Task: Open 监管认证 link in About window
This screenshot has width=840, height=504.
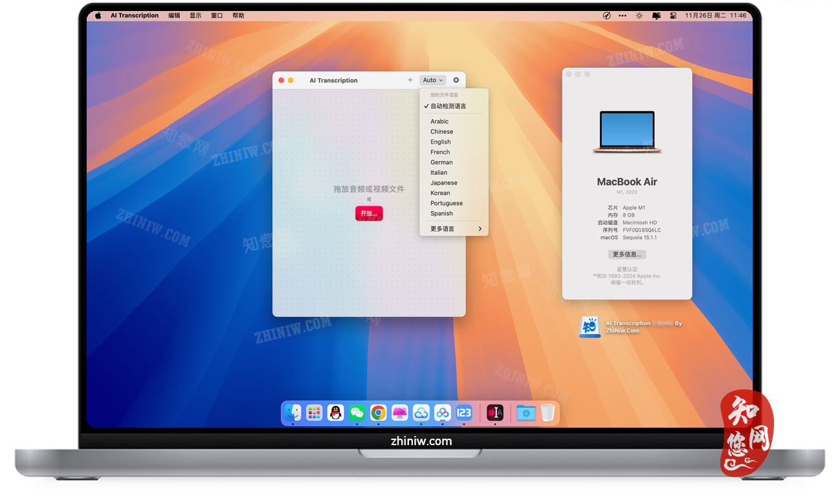Action: (627, 269)
